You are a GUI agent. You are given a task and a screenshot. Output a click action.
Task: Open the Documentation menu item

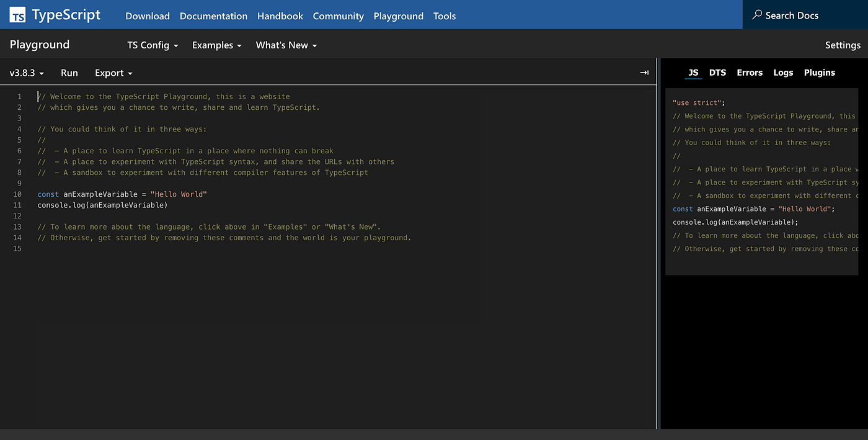[x=213, y=16]
